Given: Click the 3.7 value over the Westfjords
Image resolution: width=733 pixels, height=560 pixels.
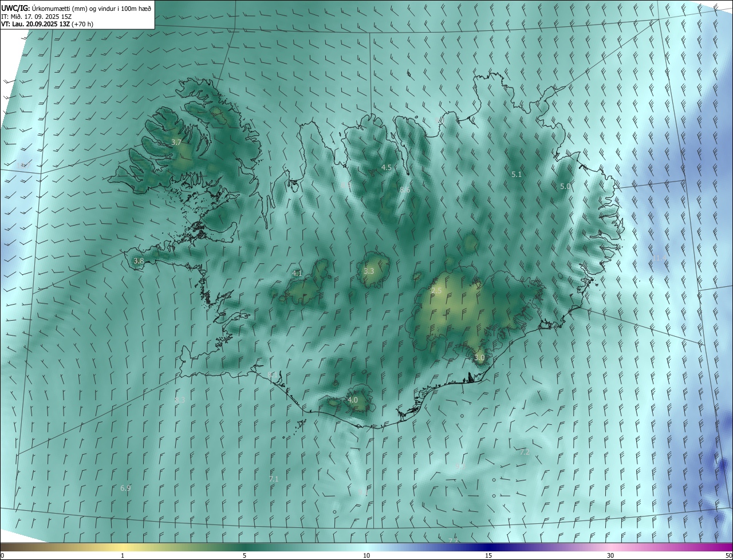Looking at the screenshot, I should tap(176, 142).
